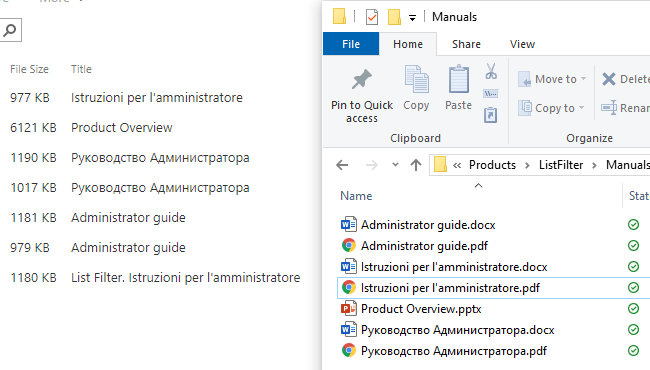
Task: Click sync status check for Administrator guide.docx
Action: coord(633,225)
